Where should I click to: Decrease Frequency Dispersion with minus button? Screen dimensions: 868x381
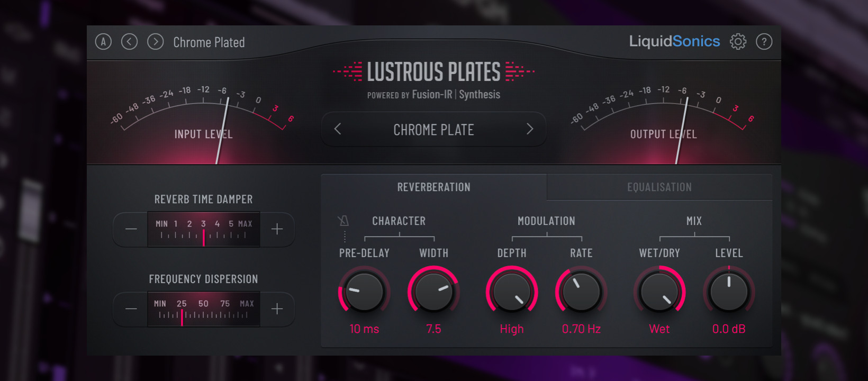pyautogui.click(x=131, y=309)
